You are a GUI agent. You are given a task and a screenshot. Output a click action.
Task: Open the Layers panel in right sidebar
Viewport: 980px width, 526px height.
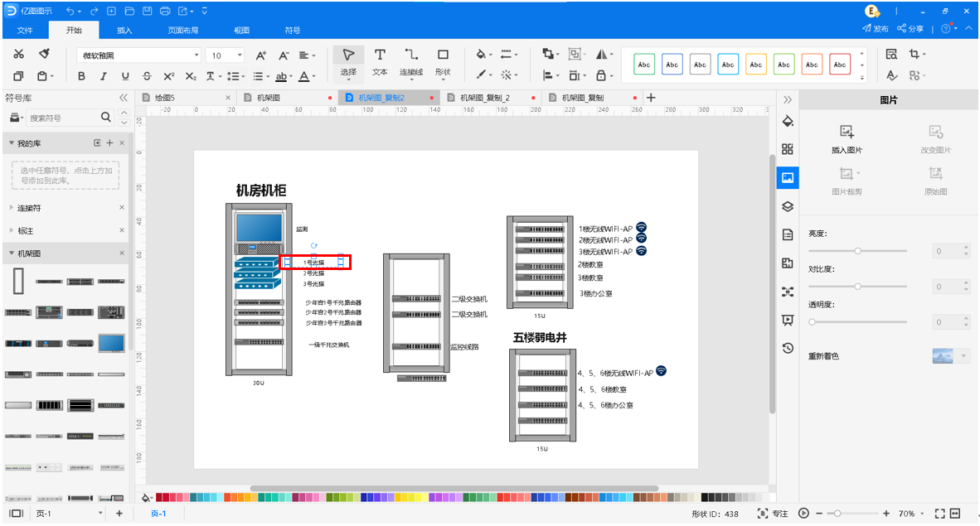788,206
